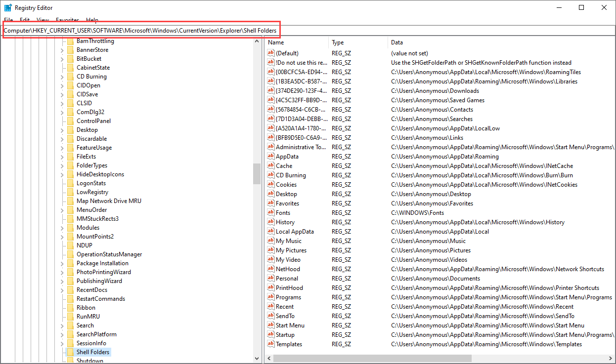
Task: Click the Personal value's ab icon
Action: point(271,278)
